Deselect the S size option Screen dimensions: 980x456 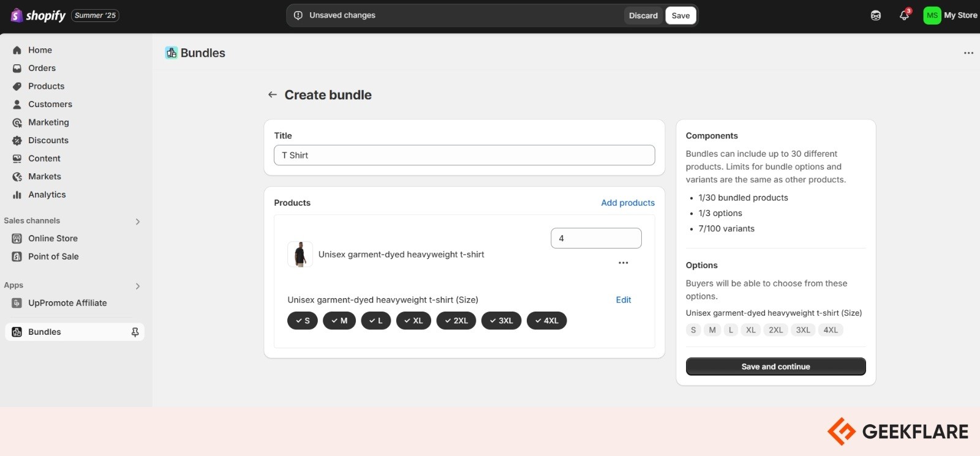[303, 321]
